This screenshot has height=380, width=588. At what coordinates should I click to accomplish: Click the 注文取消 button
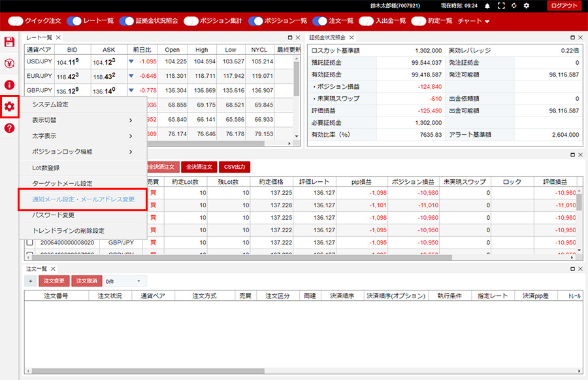tap(87, 281)
